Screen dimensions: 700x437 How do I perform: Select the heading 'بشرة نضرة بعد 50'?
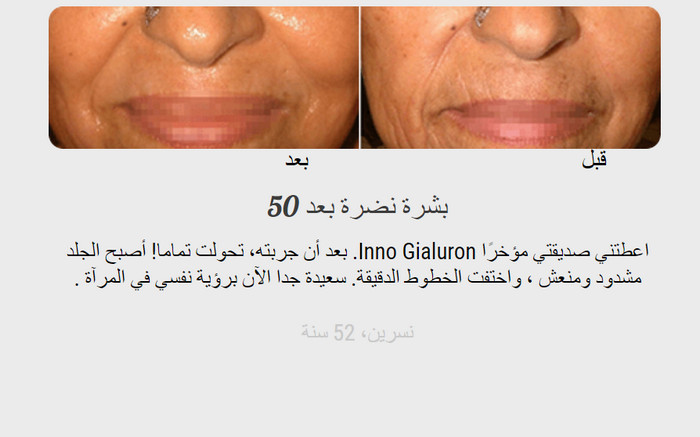pyautogui.click(x=358, y=207)
